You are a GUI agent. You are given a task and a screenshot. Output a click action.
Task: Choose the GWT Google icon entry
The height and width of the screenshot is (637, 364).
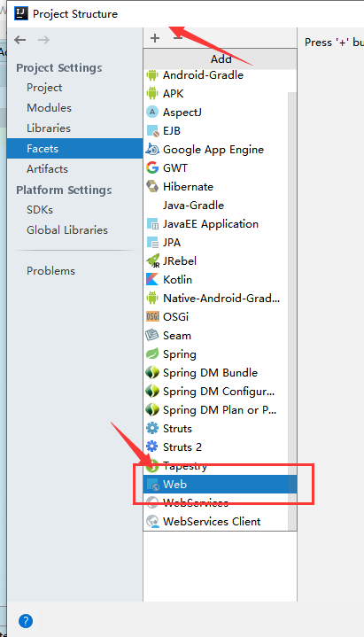click(x=152, y=167)
